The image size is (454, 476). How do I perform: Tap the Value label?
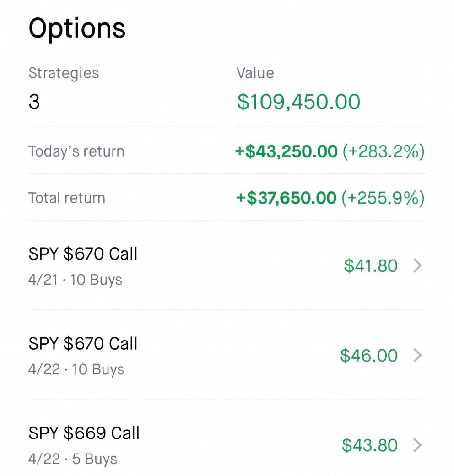pyautogui.click(x=255, y=73)
